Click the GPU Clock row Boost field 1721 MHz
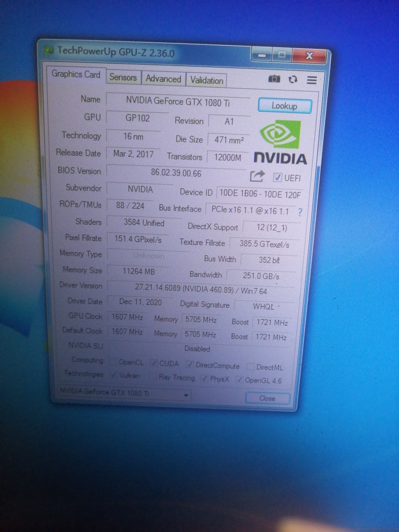 [x=272, y=323]
